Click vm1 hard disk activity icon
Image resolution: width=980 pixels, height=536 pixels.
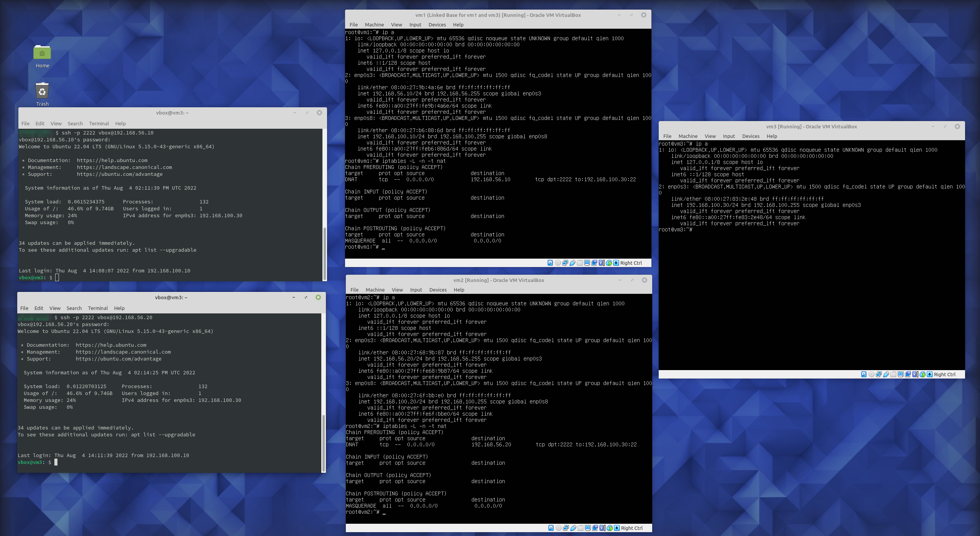click(x=550, y=263)
